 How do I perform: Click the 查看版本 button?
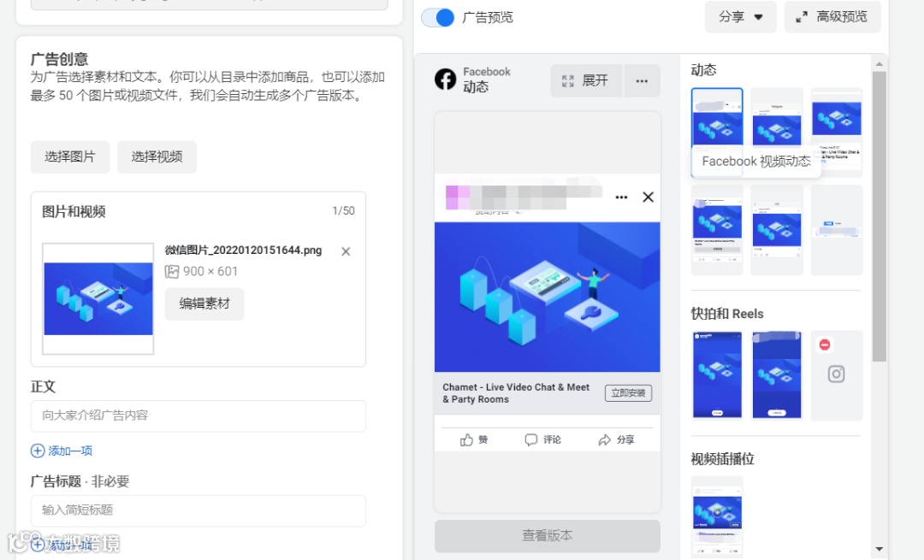tap(547, 535)
